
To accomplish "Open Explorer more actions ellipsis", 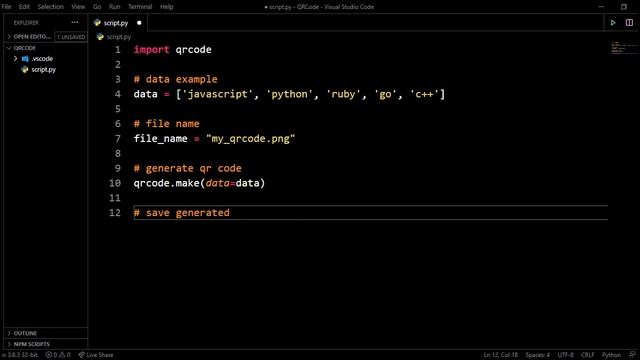I will pos(75,22).
